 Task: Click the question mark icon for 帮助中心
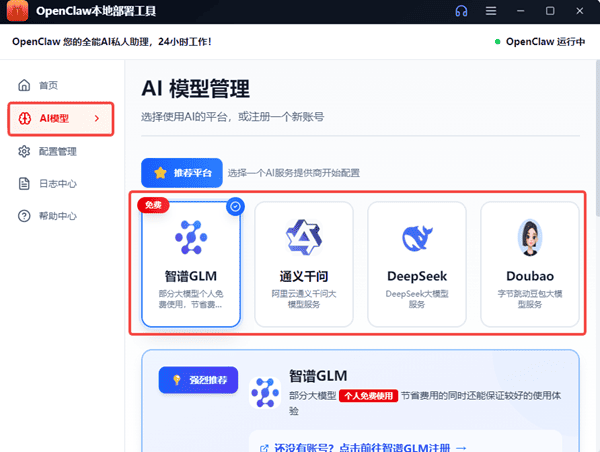pos(24,216)
